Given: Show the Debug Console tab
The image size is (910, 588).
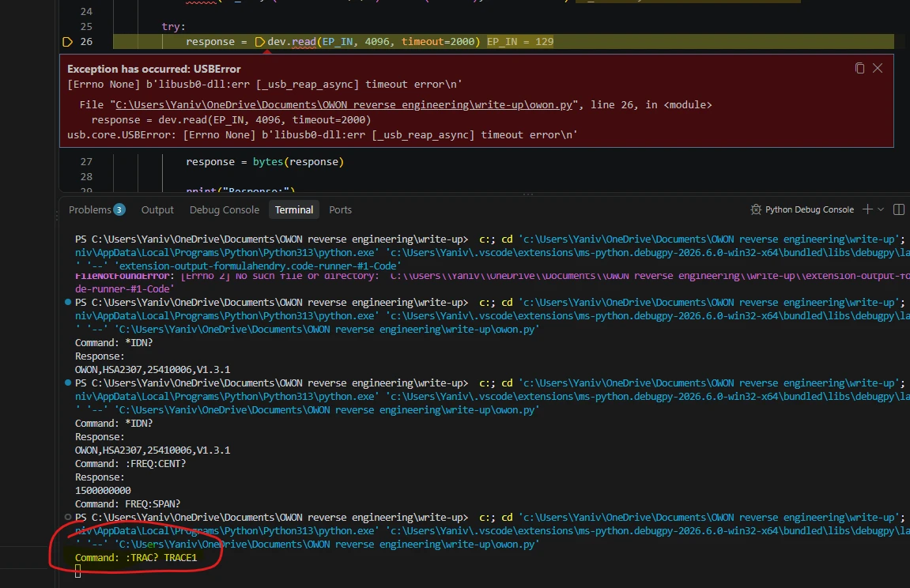Looking at the screenshot, I should click(x=224, y=210).
